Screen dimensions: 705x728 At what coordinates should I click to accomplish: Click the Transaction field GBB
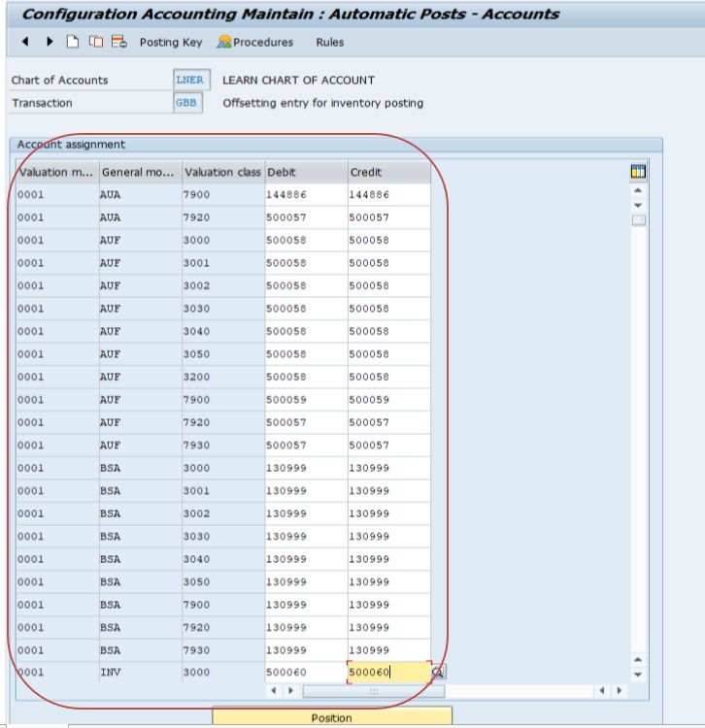click(x=187, y=103)
